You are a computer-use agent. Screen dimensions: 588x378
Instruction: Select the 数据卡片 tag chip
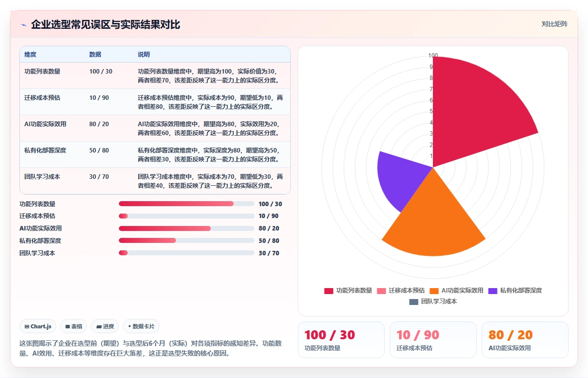coord(141,326)
